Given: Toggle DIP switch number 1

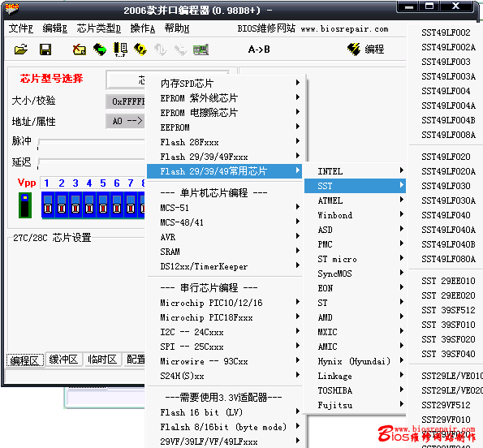Looking at the screenshot, I should point(48,205).
